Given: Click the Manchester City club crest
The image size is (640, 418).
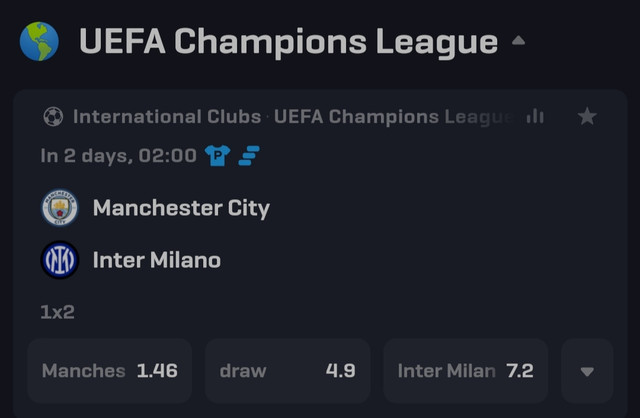Looking at the screenshot, I should (60, 207).
